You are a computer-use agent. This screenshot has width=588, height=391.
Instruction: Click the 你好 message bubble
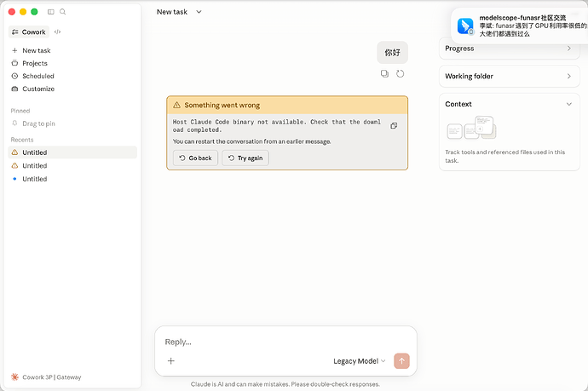[x=392, y=53]
